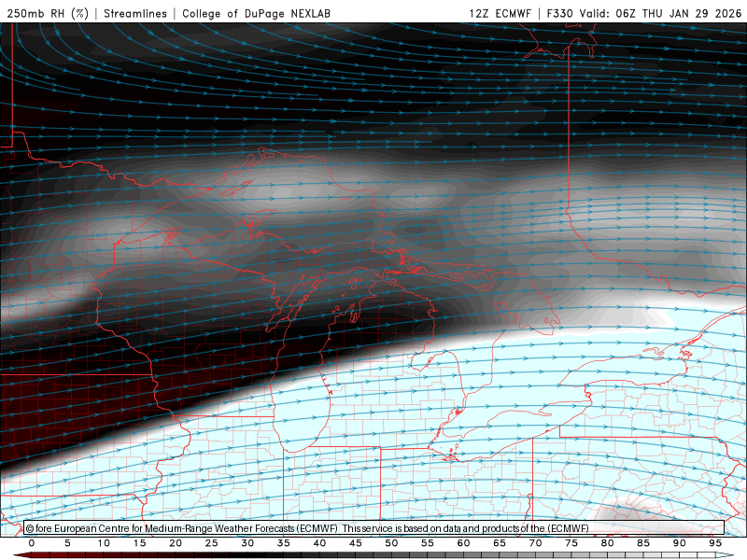Click the 25 value on color scale
This screenshot has height=560, width=747.
click(212, 543)
